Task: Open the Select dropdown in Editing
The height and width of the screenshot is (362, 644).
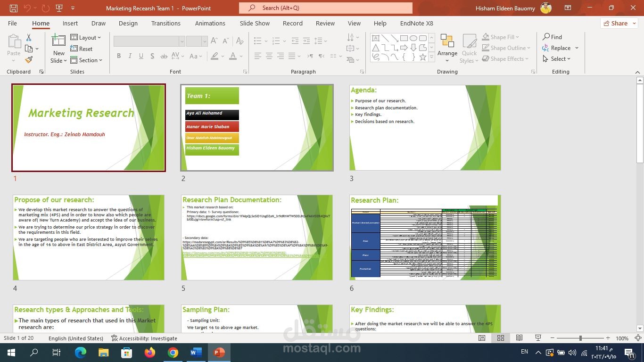Action: 556,58
